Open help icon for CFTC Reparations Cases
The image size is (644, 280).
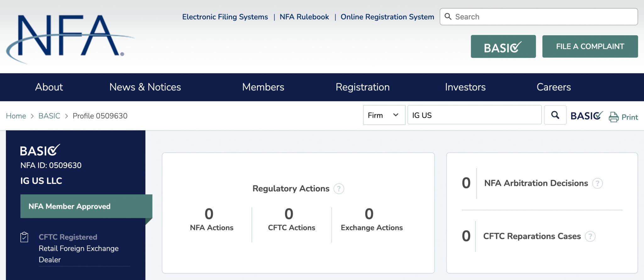(x=590, y=236)
